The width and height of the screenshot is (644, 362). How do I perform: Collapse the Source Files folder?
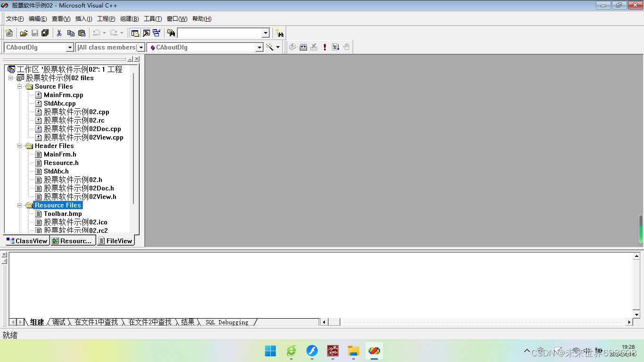click(20, 87)
